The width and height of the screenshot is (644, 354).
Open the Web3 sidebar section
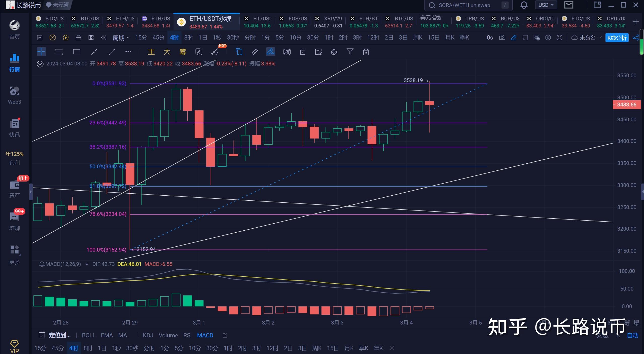(x=14, y=95)
